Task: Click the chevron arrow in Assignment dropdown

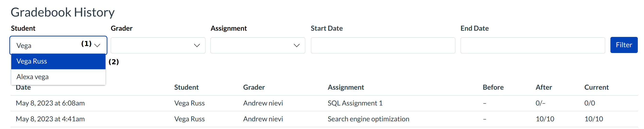Action: tap(297, 46)
